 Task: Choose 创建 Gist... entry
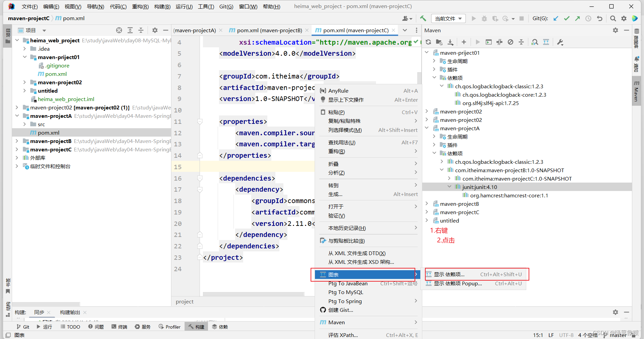[x=368, y=310]
